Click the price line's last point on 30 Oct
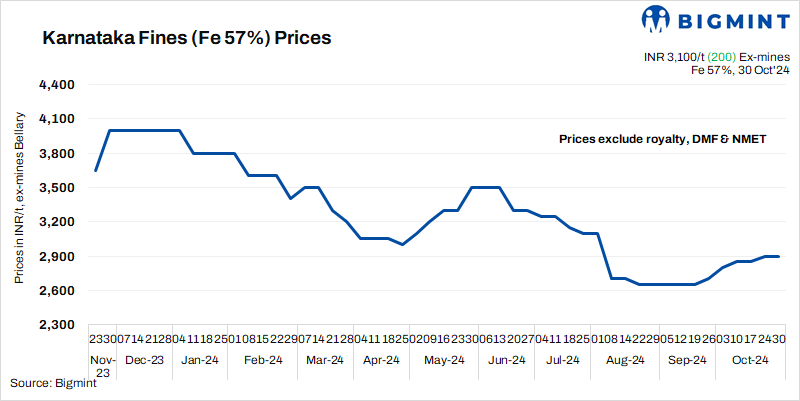Viewport: 800px width, 401px height. click(x=779, y=256)
